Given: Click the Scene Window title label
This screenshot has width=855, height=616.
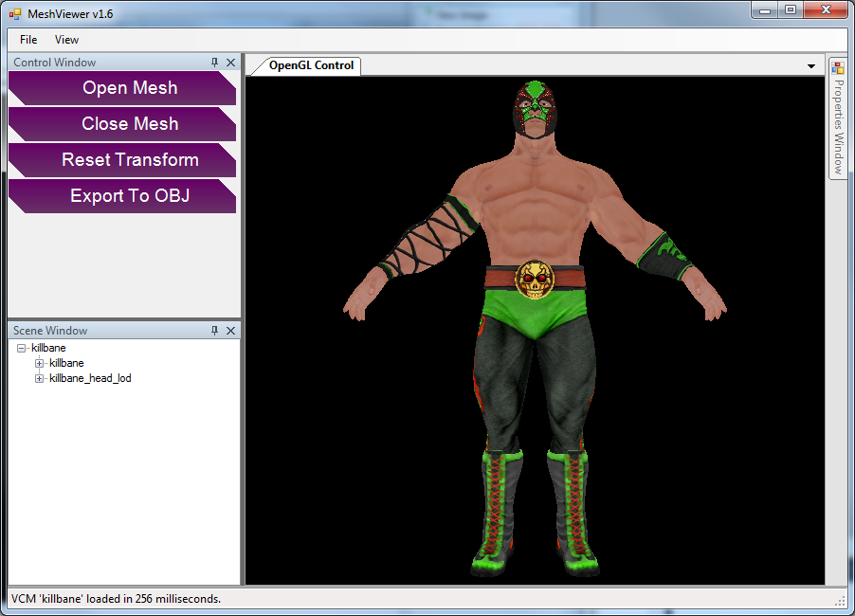Looking at the screenshot, I should click(50, 331).
